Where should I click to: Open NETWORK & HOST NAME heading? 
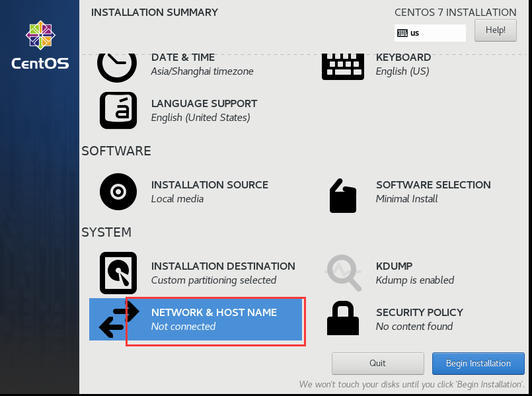[x=214, y=313]
